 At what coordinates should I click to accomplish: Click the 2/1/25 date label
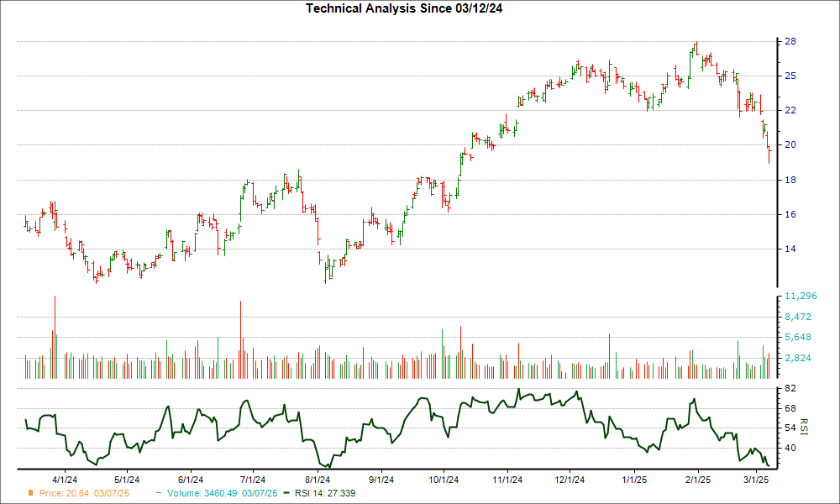point(698,480)
